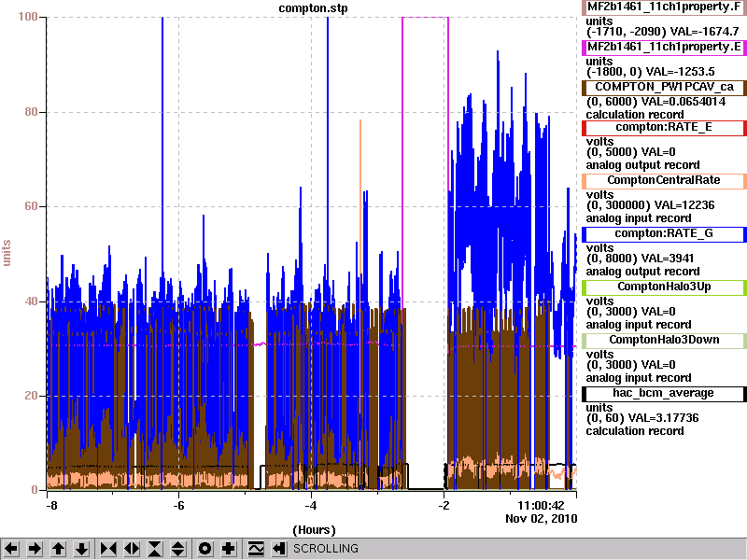
Task: Click the vertical zoom-in hourglass icon
Action: tap(155, 549)
